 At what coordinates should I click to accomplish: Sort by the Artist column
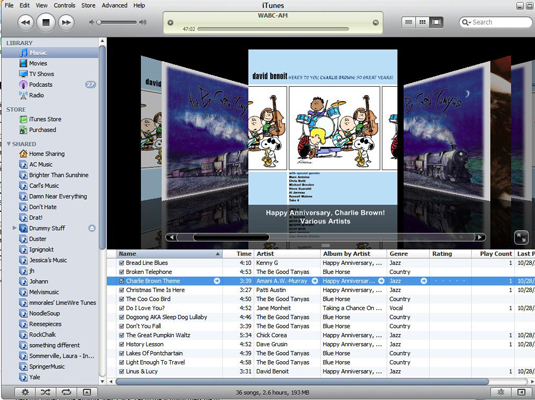287,254
